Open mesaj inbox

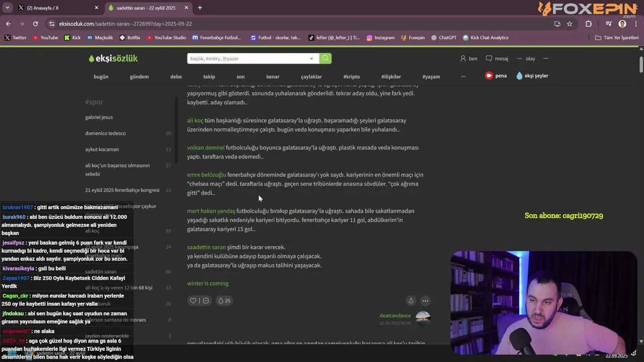(x=497, y=58)
